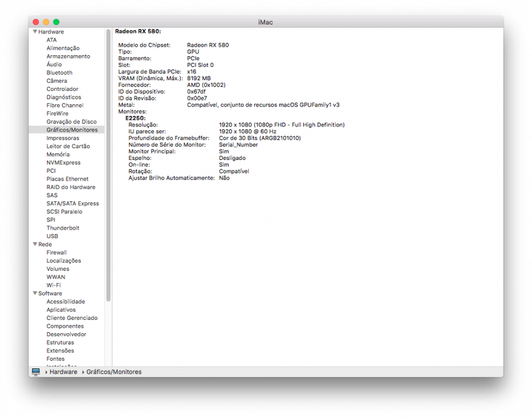Select SPI in the sidebar

(51, 220)
